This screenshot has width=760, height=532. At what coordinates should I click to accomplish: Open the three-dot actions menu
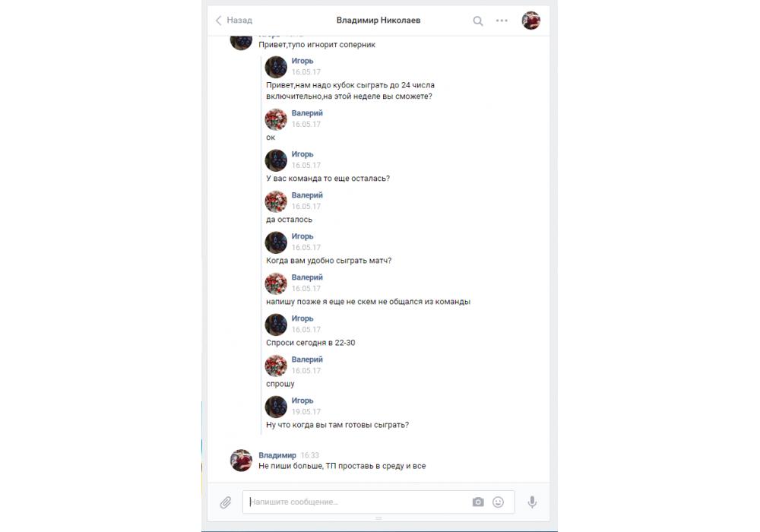[x=502, y=21]
